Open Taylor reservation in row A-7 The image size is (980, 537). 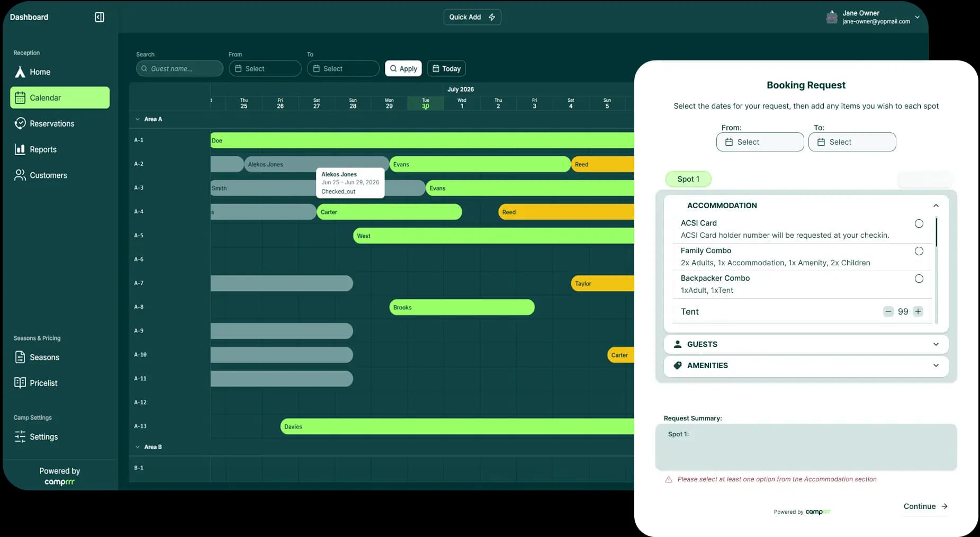(603, 283)
